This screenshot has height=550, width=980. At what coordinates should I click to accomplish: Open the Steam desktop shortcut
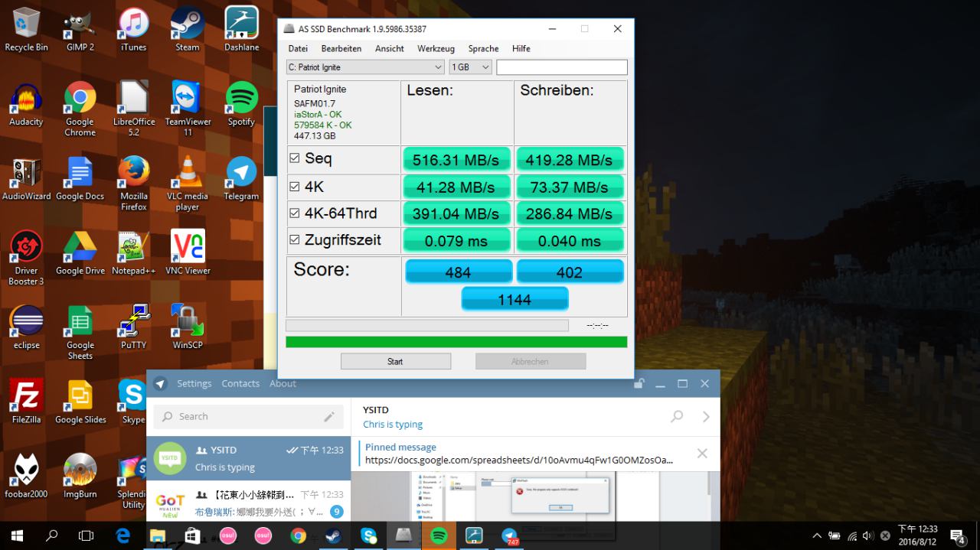[x=187, y=29]
